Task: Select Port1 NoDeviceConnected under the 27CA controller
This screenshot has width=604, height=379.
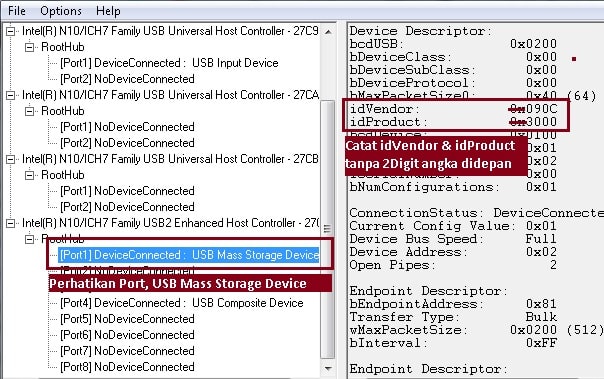Action: click(127, 127)
